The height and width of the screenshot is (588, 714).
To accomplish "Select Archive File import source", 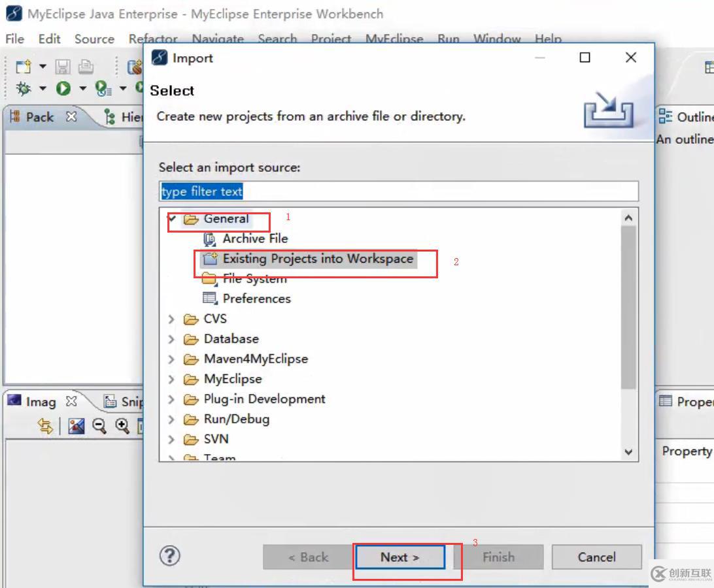I will [x=255, y=238].
